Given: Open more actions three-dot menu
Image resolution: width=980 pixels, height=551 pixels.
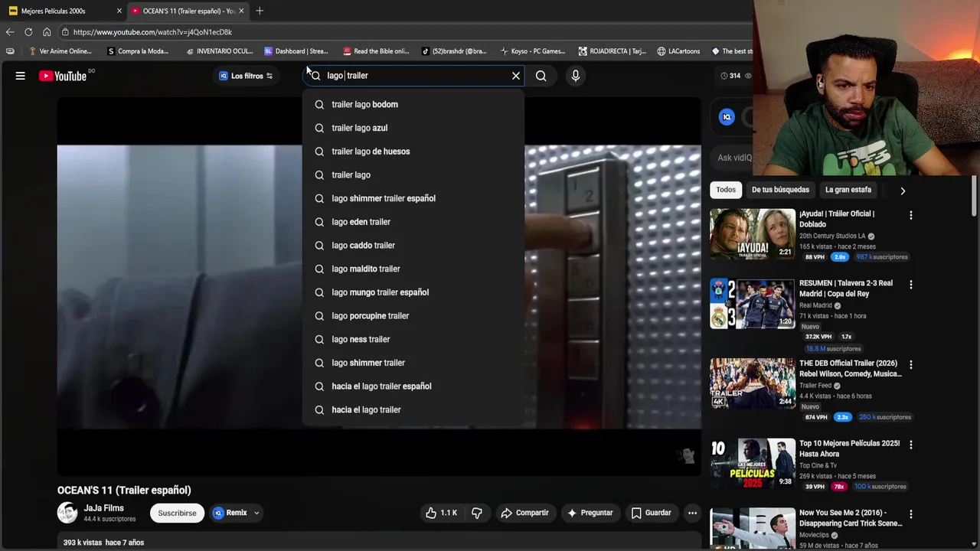Looking at the screenshot, I should (x=692, y=513).
